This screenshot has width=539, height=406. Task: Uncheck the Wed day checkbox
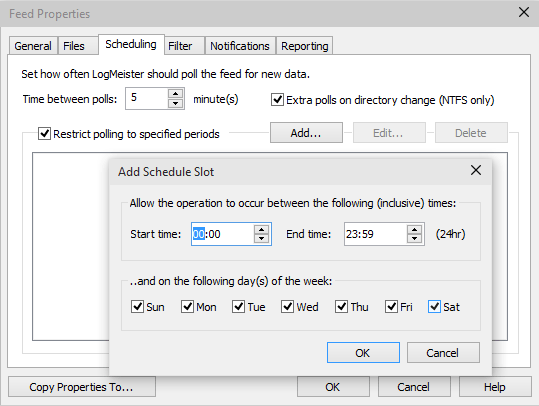287,306
